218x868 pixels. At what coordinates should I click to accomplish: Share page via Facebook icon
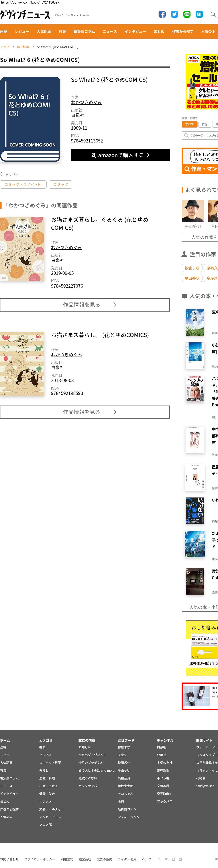(162, 14)
